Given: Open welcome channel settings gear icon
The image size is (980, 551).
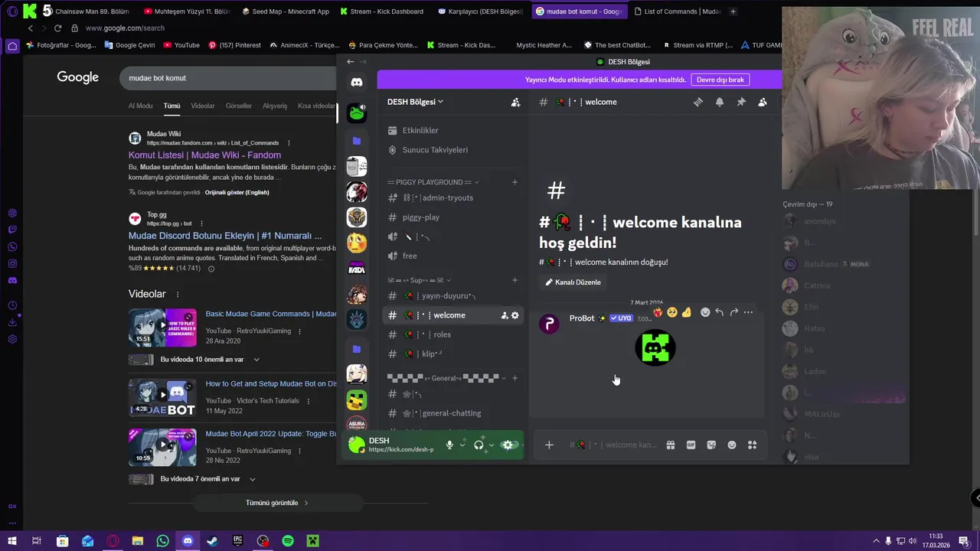Looking at the screenshot, I should 515,315.
